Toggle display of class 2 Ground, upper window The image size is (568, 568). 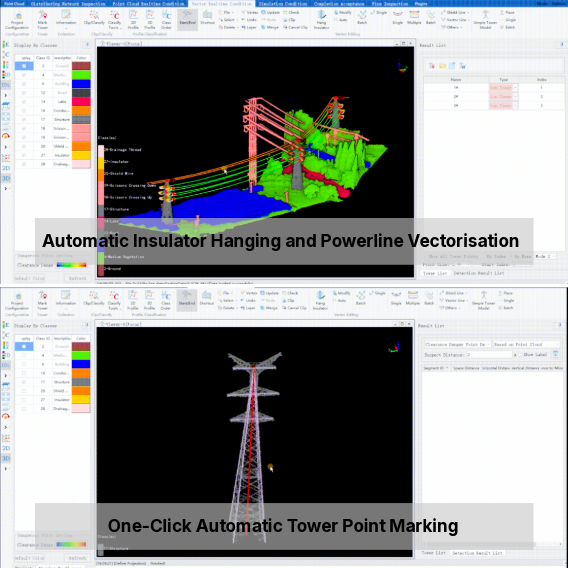[24, 66]
